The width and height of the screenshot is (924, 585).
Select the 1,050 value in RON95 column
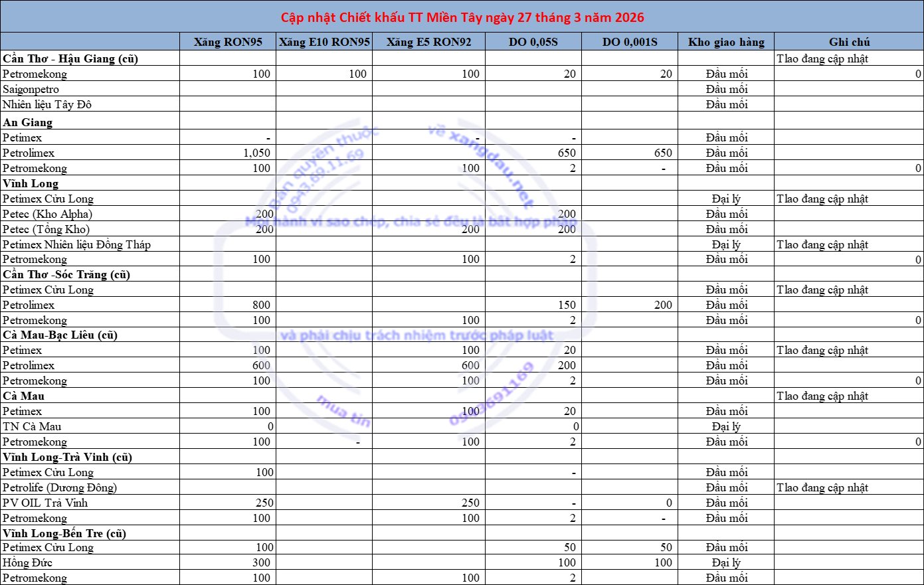tap(256, 153)
